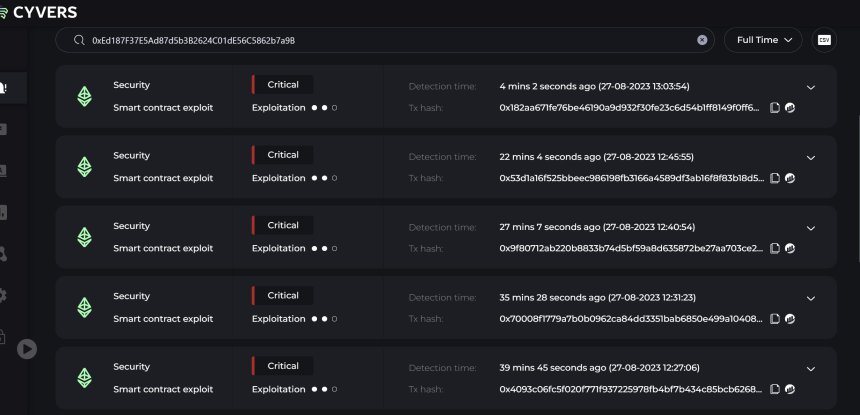
Task: Export alerts using the CSV icon
Action: 824,40
